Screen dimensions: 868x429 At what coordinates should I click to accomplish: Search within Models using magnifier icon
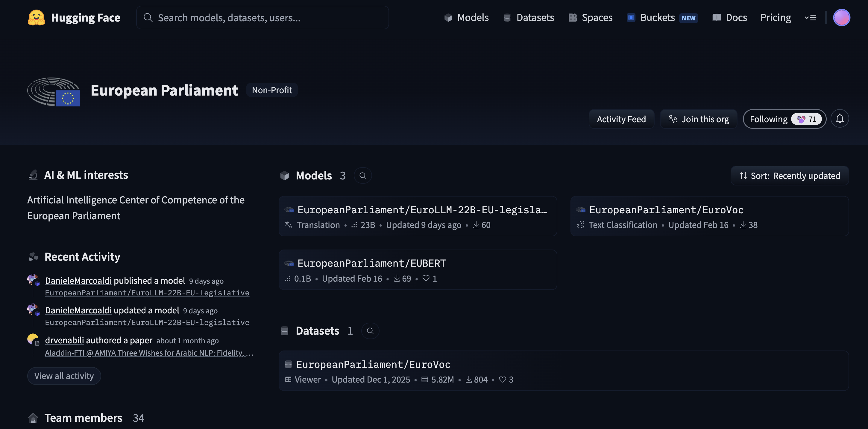coord(362,176)
